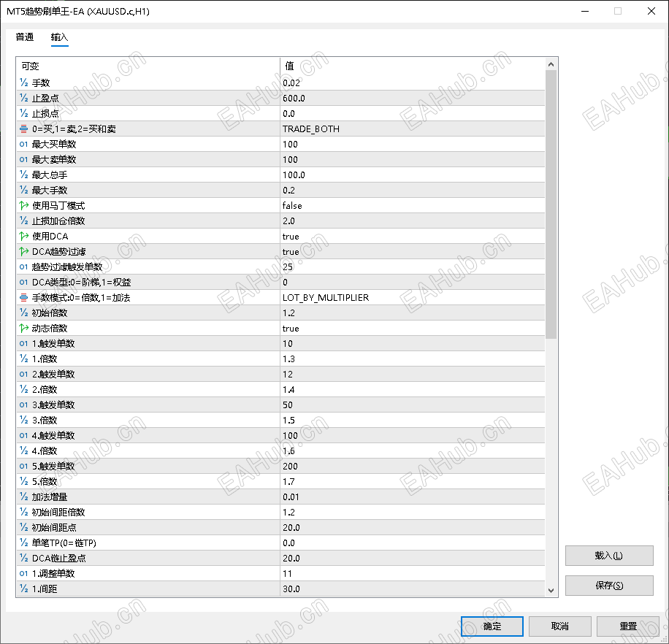Click the boolean icon beside 使用马丁模式

tap(24, 206)
